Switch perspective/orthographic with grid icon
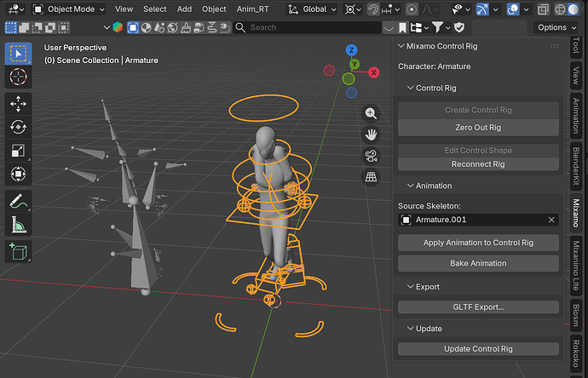This screenshot has width=588, height=378. point(371,177)
